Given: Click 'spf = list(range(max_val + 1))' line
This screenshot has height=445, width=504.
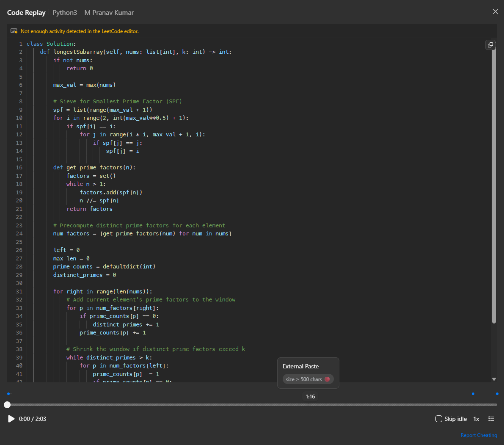Looking at the screenshot, I should pyautogui.click(x=102, y=110).
